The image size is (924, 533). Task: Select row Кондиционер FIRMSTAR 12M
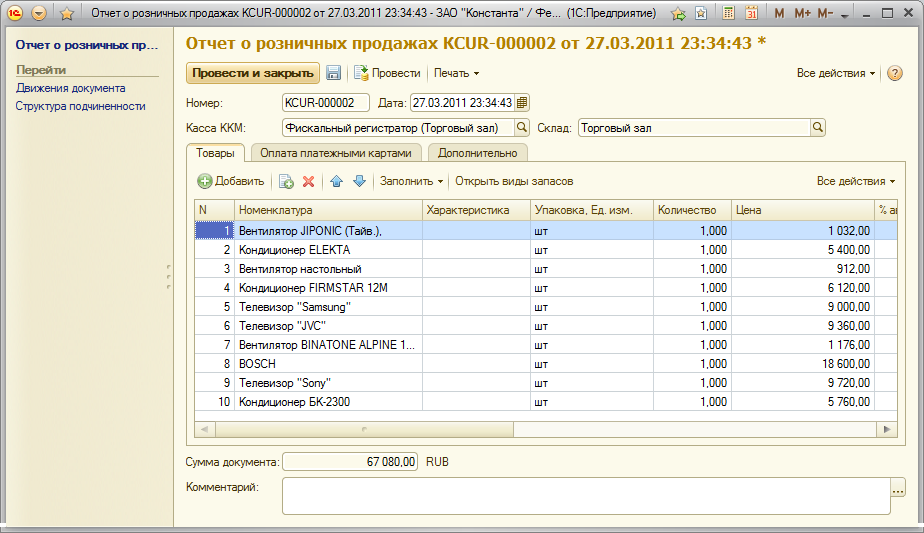[x=546, y=288]
